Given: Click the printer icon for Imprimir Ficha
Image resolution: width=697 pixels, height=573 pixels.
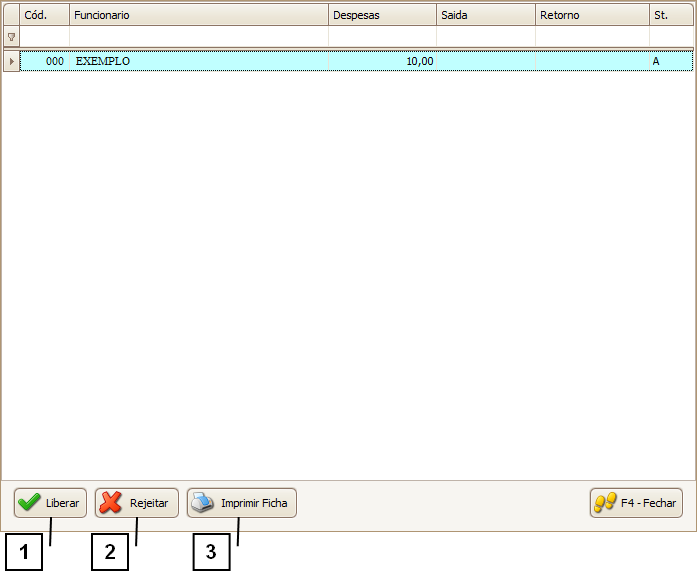Looking at the screenshot, I should (203, 503).
